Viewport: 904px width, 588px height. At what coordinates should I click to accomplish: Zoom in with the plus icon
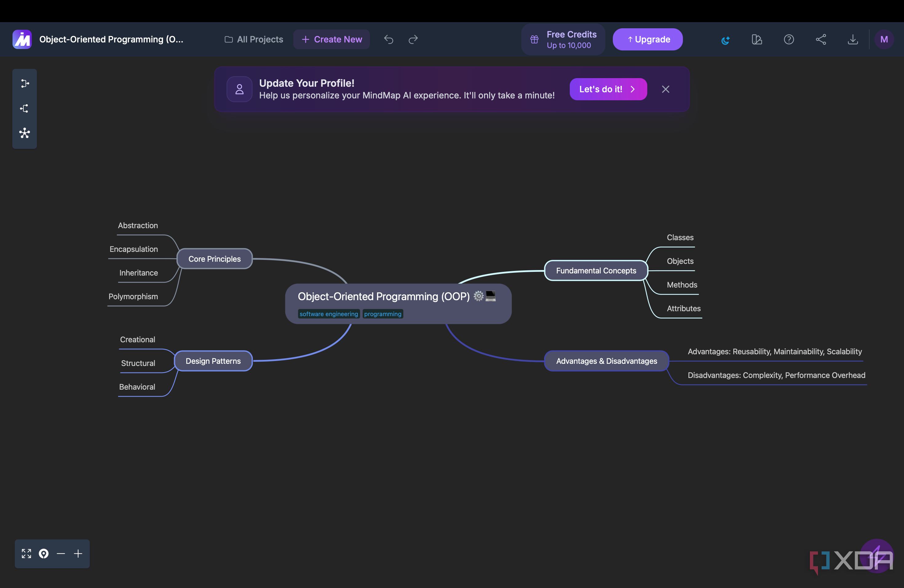point(78,554)
